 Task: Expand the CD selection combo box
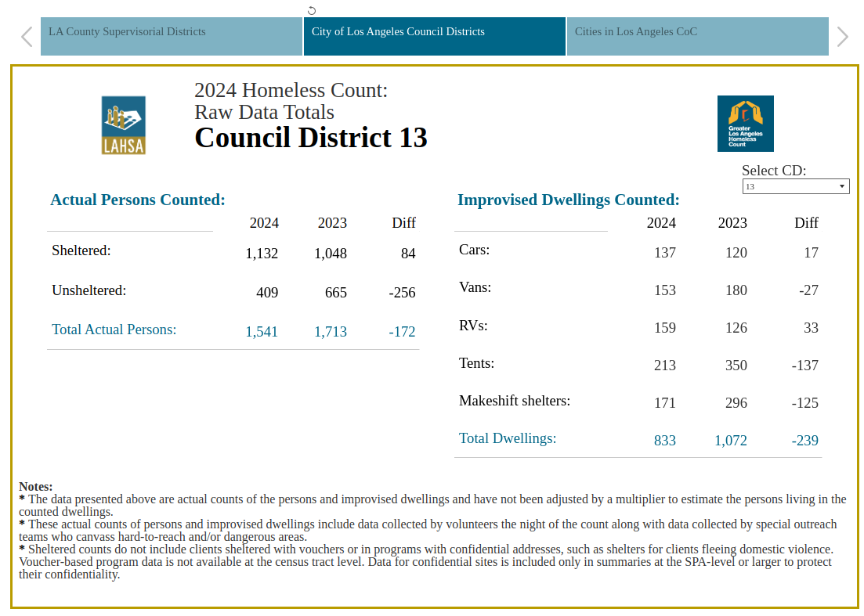click(x=796, y=186)
